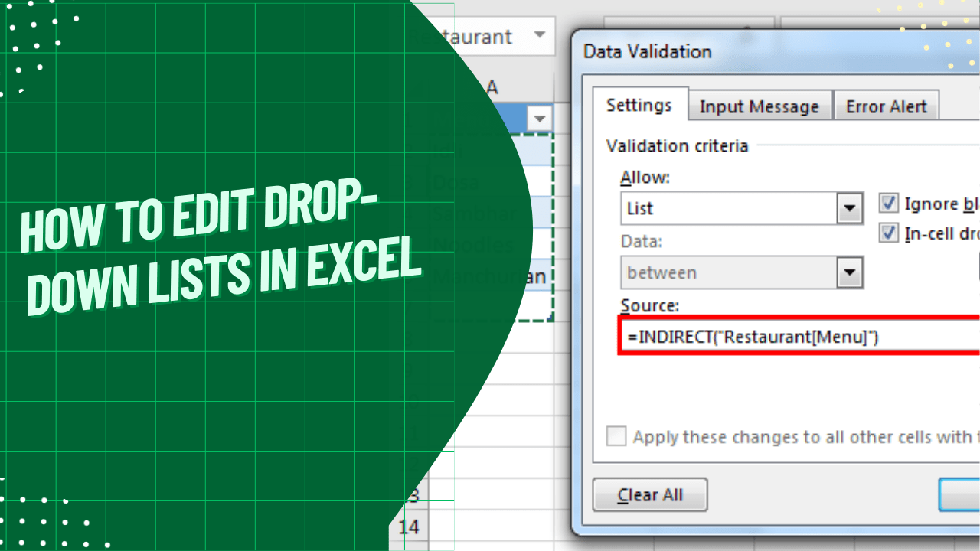This screenshot has width=980, height=551.
Task: Select the Settings tab
Action: (x=641, y=105)
